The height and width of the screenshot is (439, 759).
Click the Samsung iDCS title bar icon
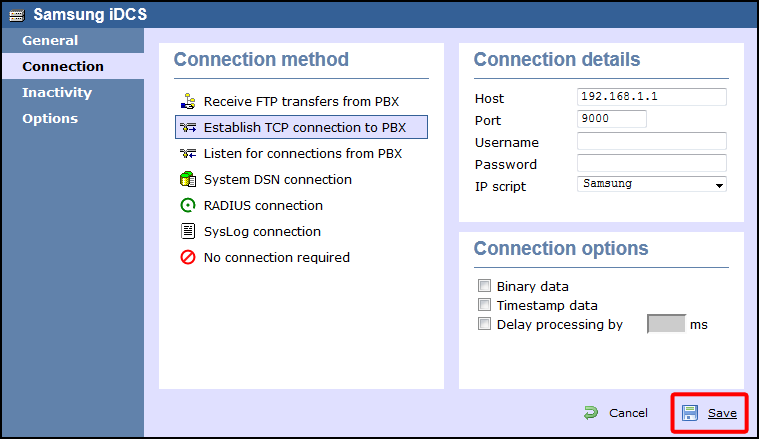click(x=16, y=15)
